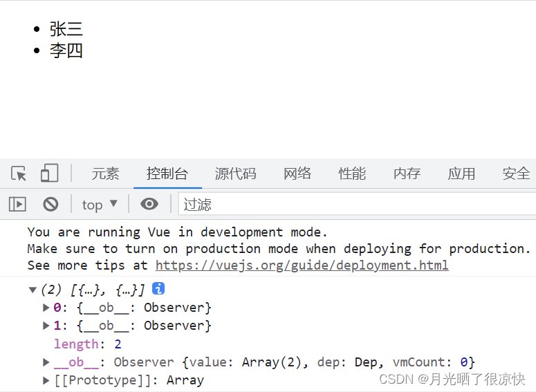
Task: Click the eye icon for live expressions
Action: pyautogui.click(x=149, y=204)
